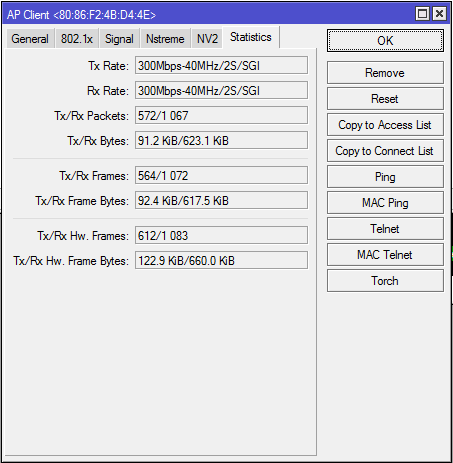Open the Torch tool

pyautogui.click(x=385, y=280)
